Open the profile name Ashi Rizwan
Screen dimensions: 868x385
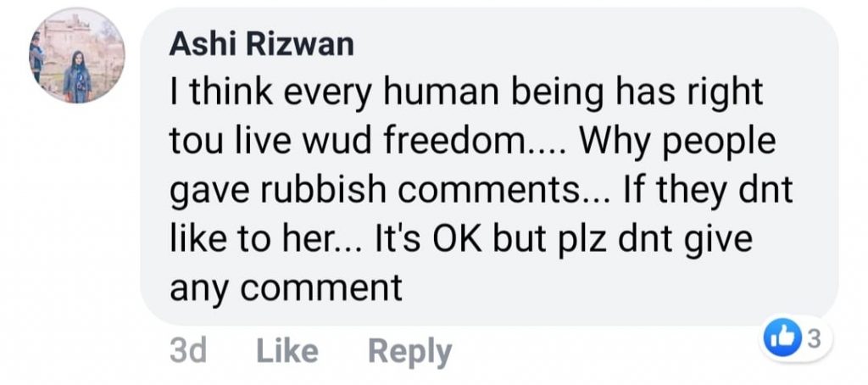[x=261, y=44]
